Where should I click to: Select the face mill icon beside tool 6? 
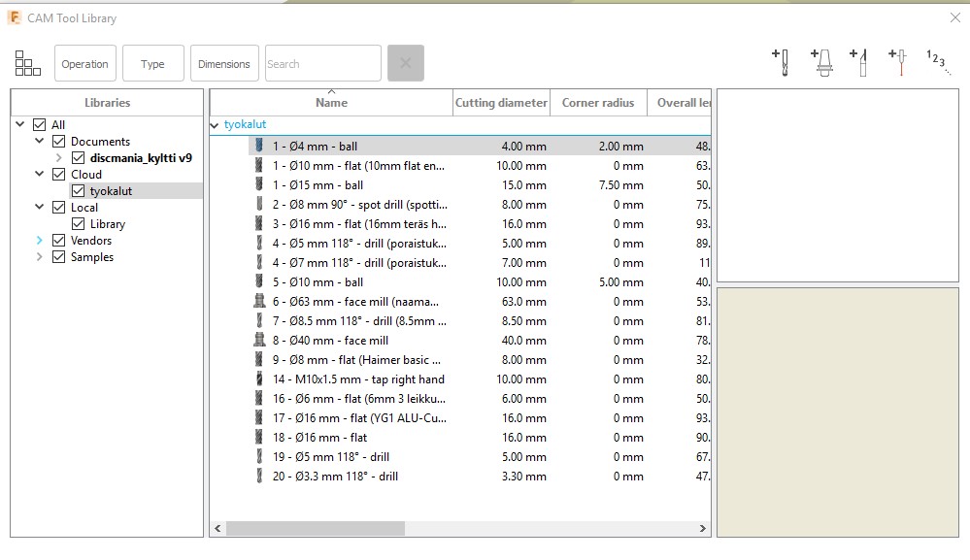coord(259,302)
